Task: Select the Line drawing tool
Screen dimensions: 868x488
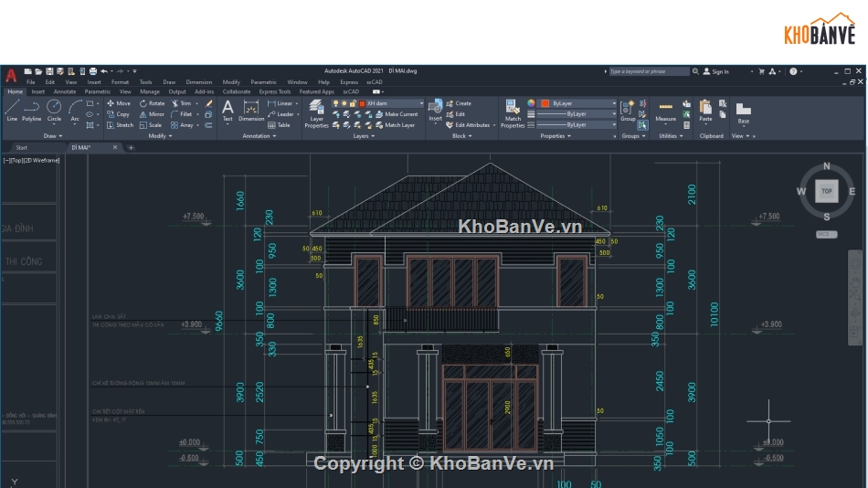Action: coord(12,111)
